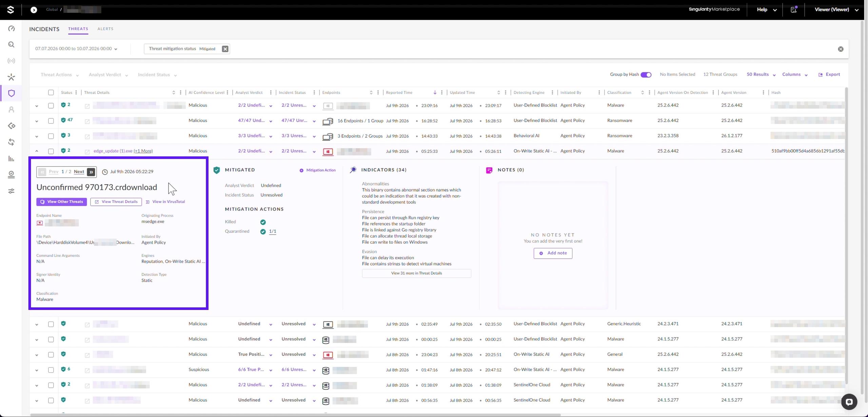The width and height of the screenshot is (868, 417).
Task: Open the date range dropdown
Action: coord(76,49)
